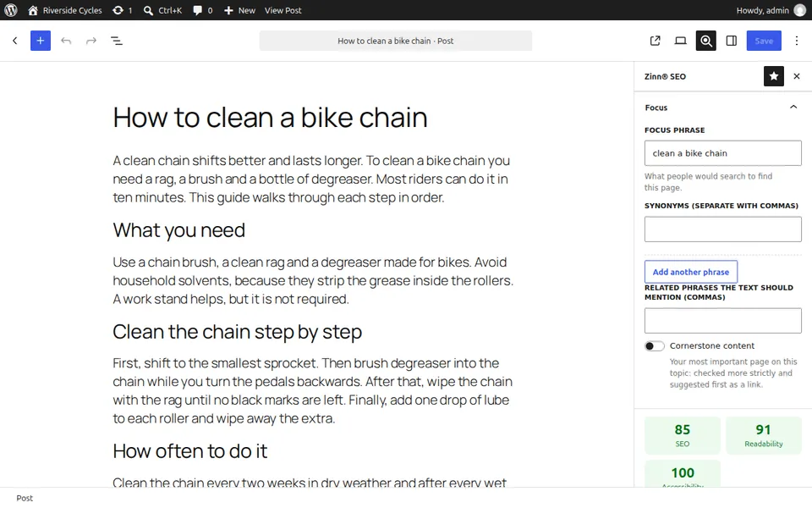This screenshot has width=812, height=508.
Task: Click View Post in admin bar
Action: click(283, 10)
